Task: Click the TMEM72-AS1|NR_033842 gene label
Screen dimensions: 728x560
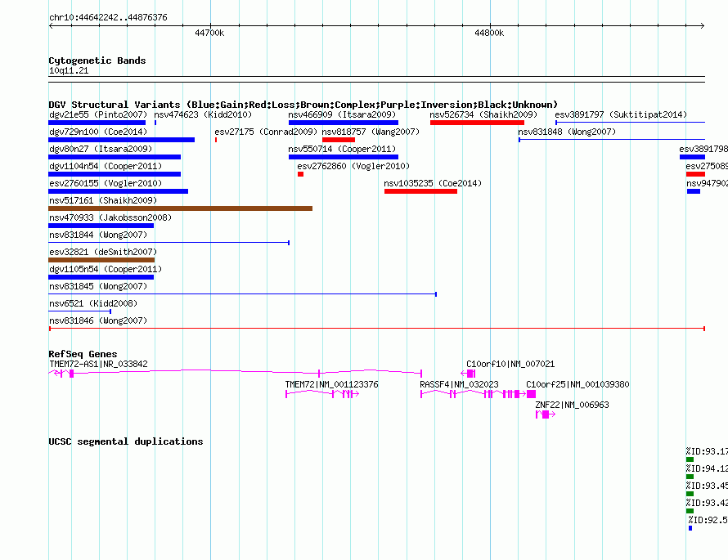Action: 98,365
